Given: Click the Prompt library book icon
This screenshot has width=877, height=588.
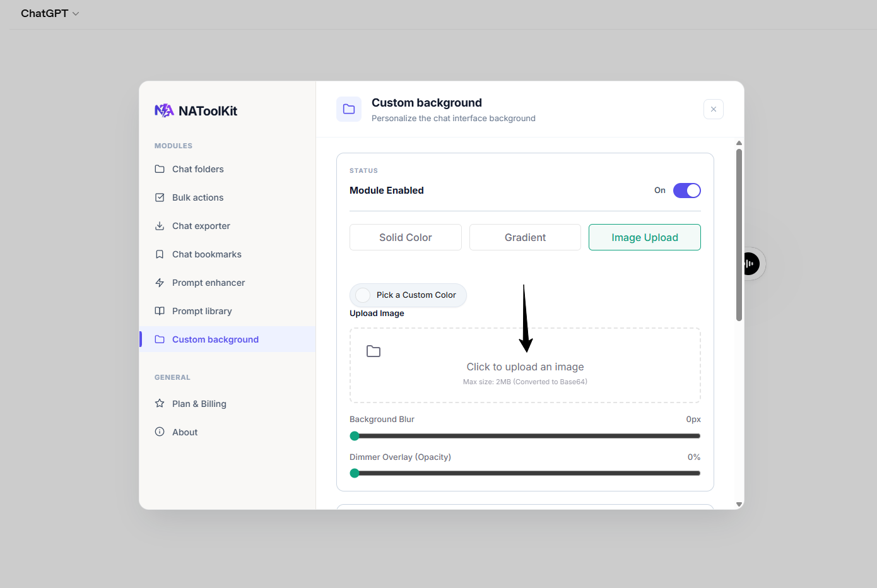Looking at the screenshot, I should (x=160, y=311).
